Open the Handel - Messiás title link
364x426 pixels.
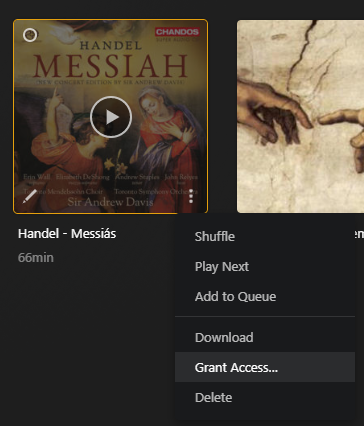67,234
